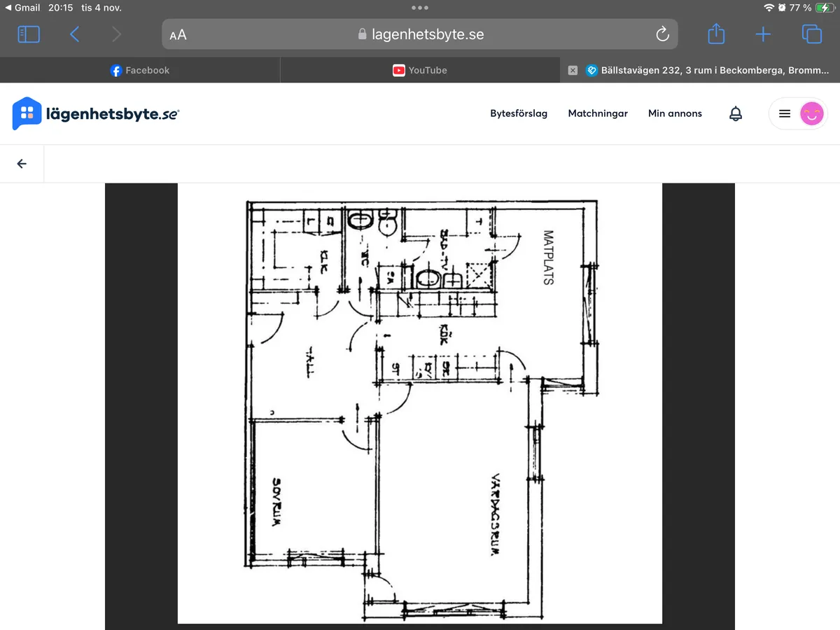This screenshot has width=840, height=630.
Task: Expand the browser ellipsis menu at top center
Action: (420, 8)
